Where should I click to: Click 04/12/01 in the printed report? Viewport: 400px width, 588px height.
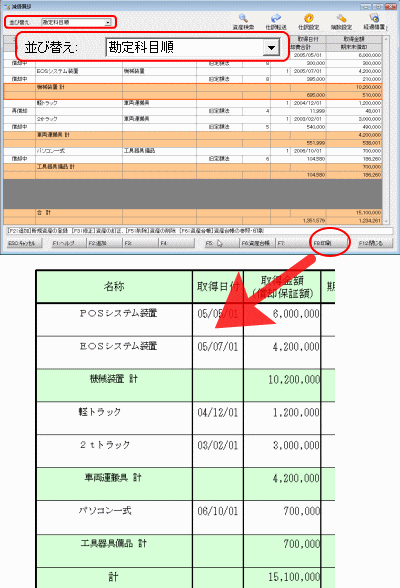[x=218, y=412]
